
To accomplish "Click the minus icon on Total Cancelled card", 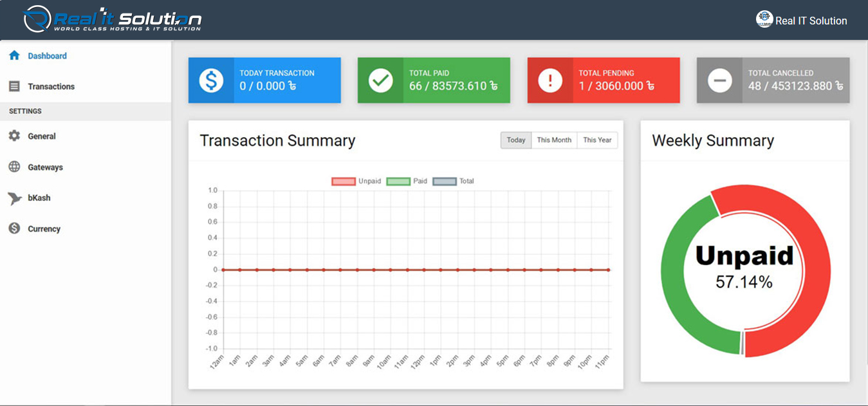I will [719, 80].
